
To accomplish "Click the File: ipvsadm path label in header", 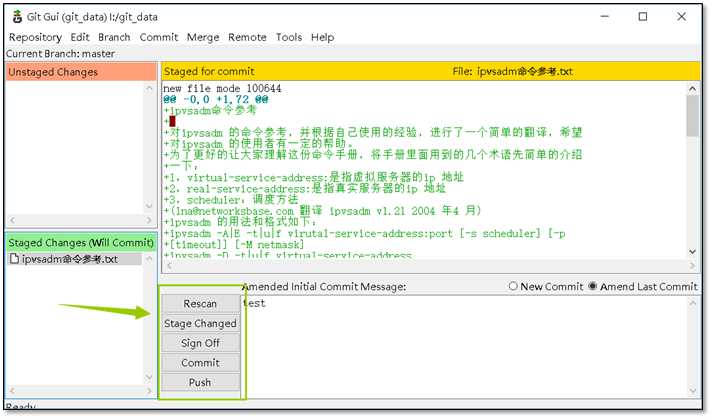I will tap(513, 71).
